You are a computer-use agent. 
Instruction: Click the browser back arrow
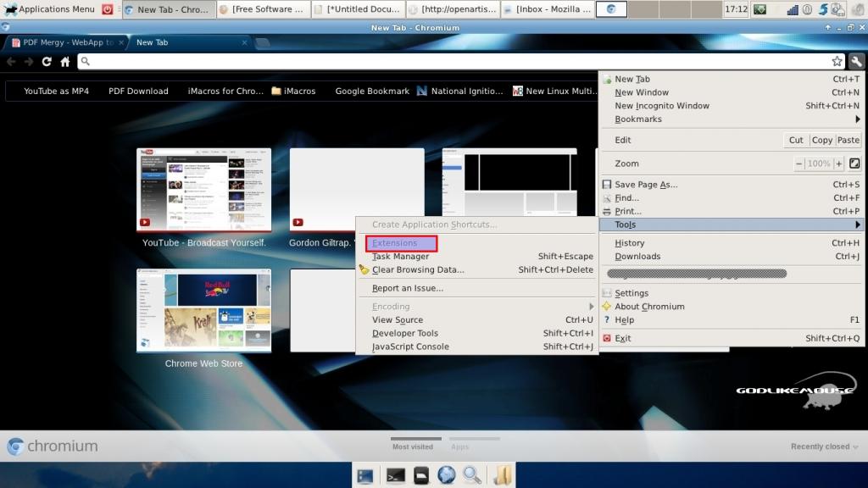(11, 61)
